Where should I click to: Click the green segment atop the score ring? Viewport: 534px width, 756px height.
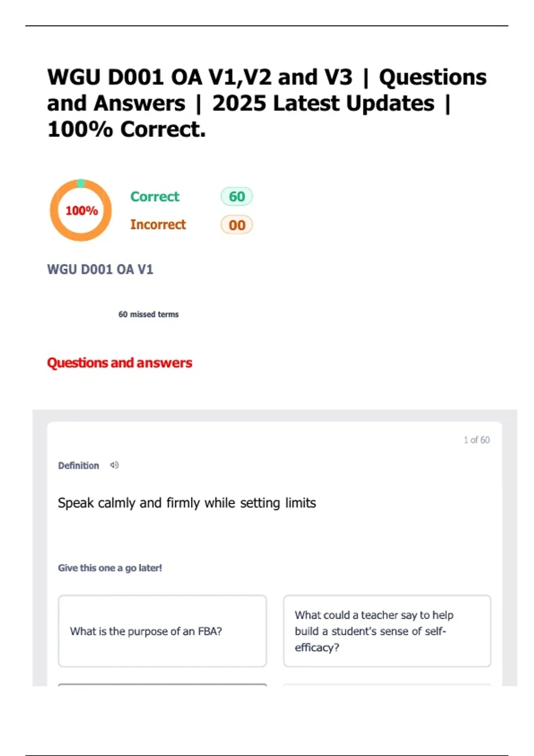pyautogui.click(x=81, y=183)
